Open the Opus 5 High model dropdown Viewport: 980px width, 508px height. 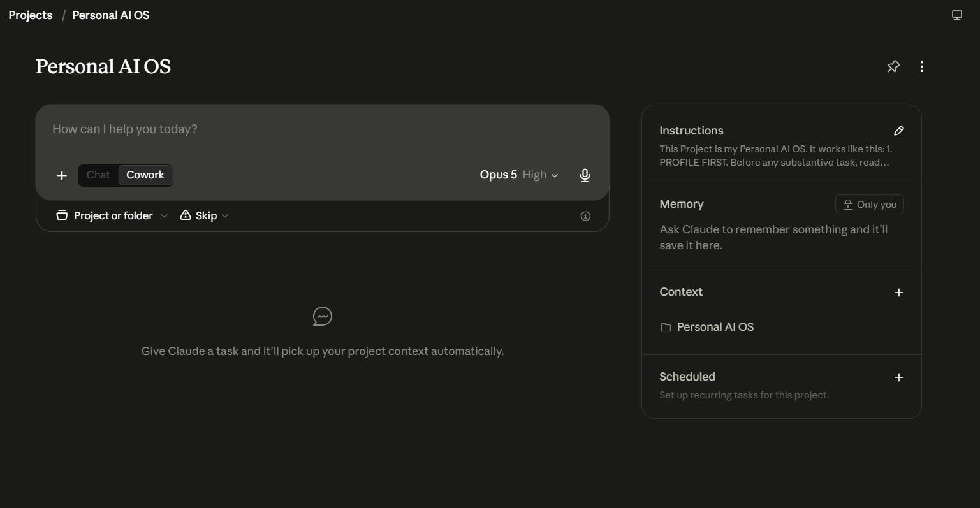(x=519, y=175)
